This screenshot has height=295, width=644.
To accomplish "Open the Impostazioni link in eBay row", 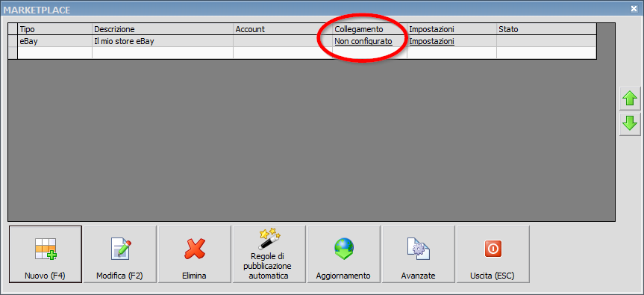I will pyautogui.click(x=431, y=41).
